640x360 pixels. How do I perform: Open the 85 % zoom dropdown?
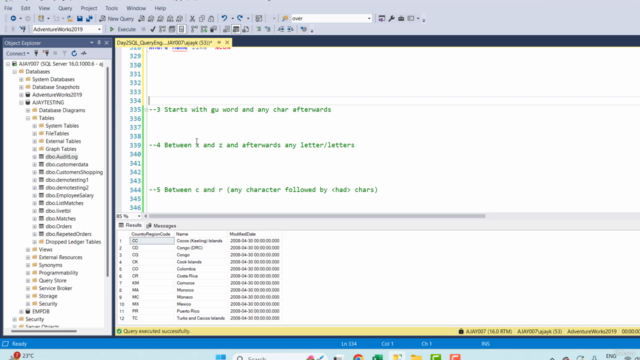pyautogui.click(x=139, y=216)
